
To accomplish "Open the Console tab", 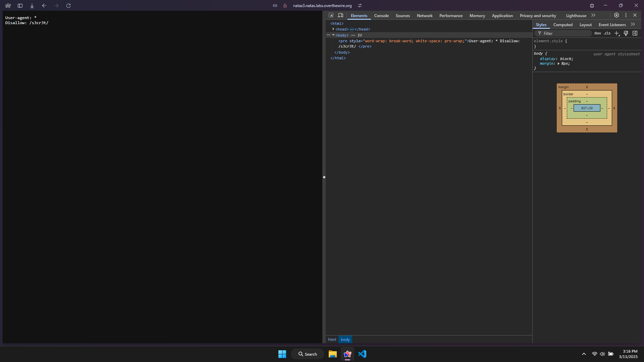I will (381, 16).
